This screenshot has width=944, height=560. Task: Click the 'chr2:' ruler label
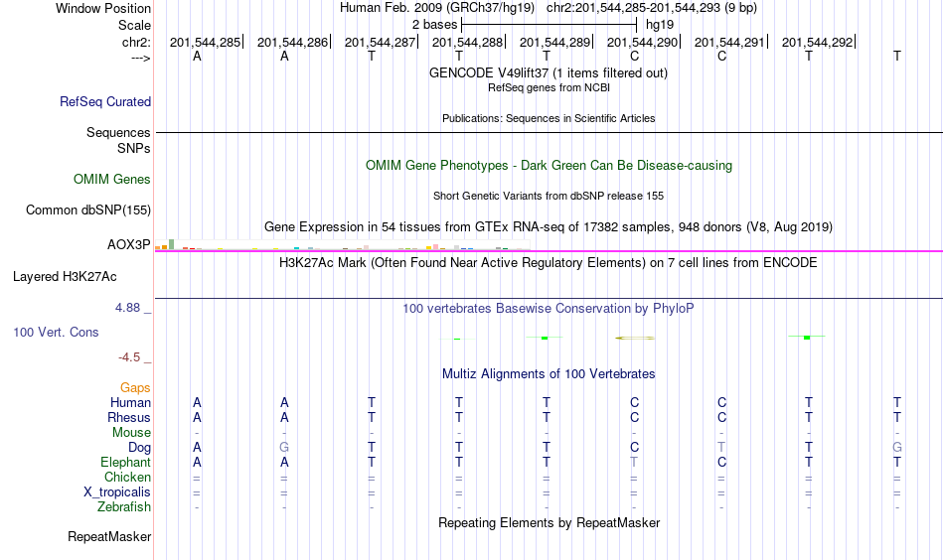click(137, 42)
